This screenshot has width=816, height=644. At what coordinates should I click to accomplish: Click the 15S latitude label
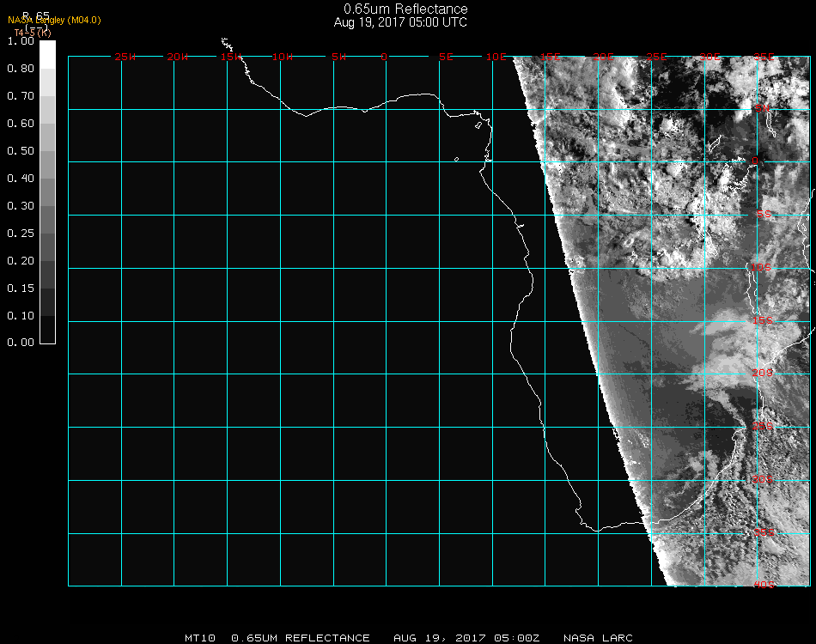coord(763,320)
